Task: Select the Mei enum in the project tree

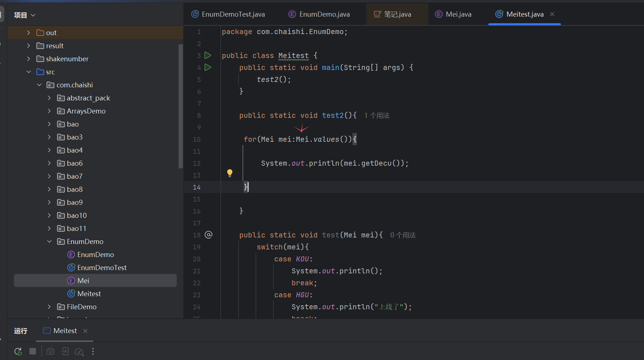Action: point(95,281)
